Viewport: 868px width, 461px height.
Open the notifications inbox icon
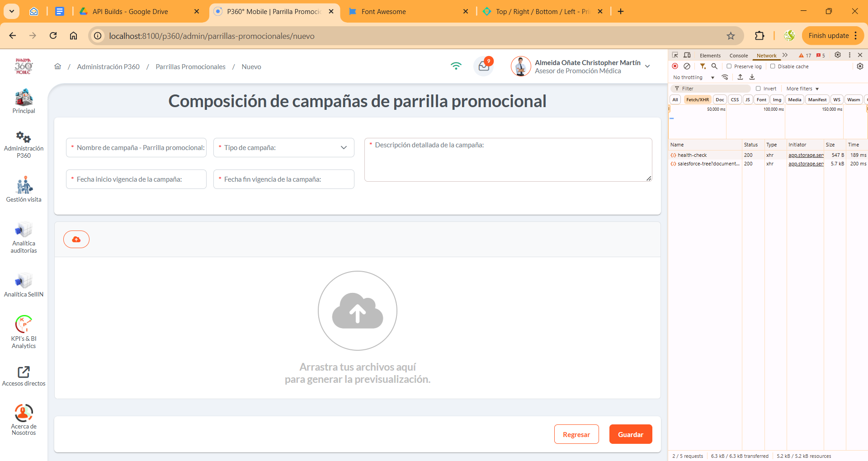click(484, 66)
